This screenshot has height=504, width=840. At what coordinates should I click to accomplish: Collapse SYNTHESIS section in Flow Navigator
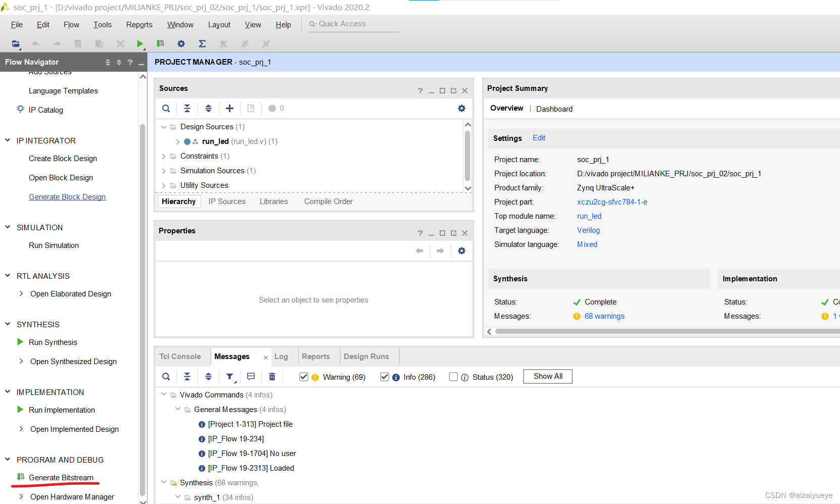(x=8, y=324)
